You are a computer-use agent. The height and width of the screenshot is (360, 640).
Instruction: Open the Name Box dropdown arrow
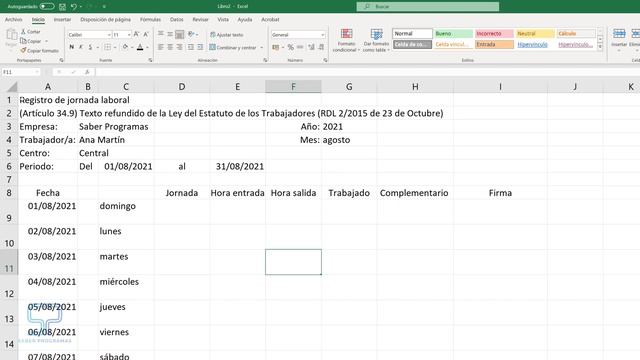37,72
